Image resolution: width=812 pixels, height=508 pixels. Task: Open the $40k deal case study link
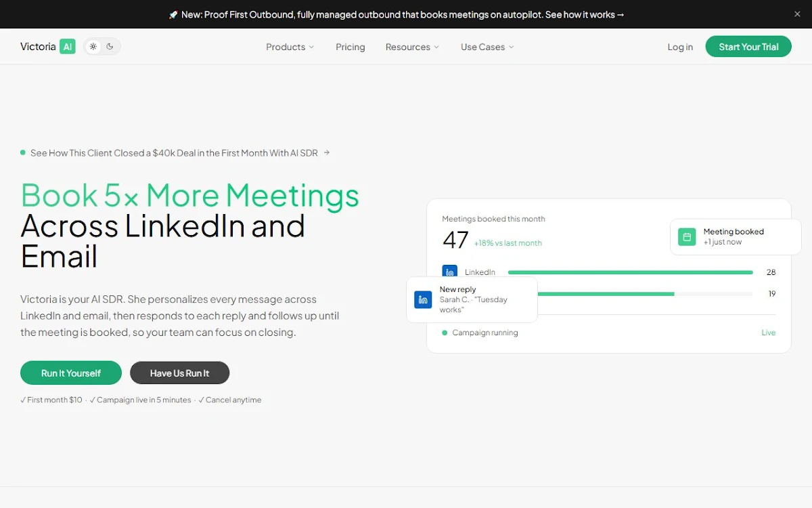(x=174, y=153)
